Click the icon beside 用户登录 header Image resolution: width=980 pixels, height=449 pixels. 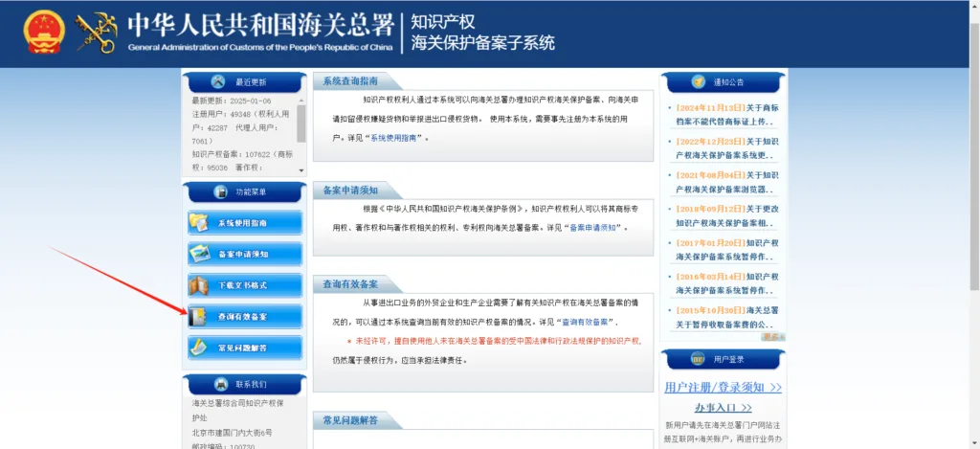click(x=698, y=360)
